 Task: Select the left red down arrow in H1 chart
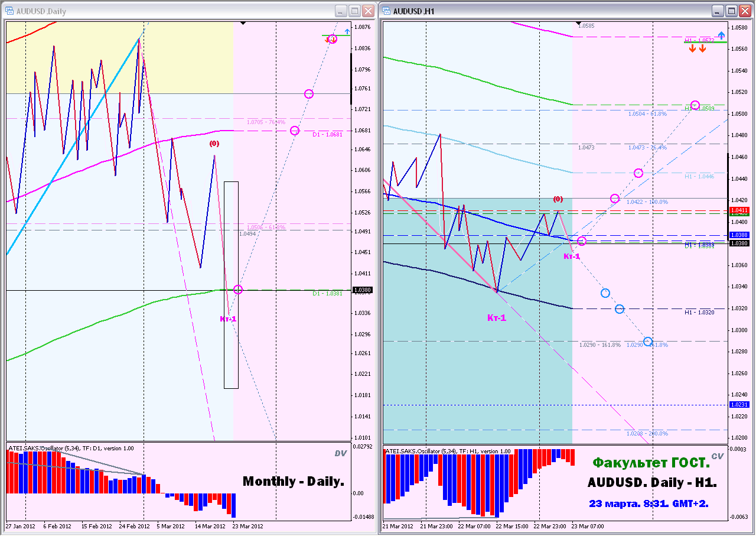pos(692,48)
